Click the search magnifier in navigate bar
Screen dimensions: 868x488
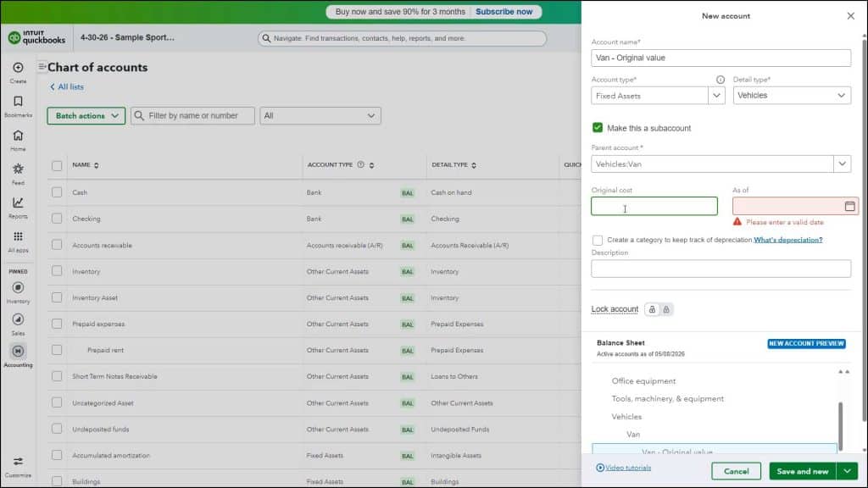pos(266,38)
